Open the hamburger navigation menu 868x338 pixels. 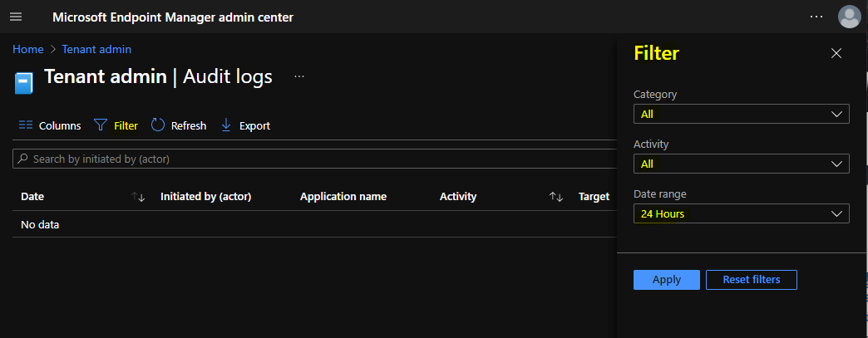[x=16, y=17]
